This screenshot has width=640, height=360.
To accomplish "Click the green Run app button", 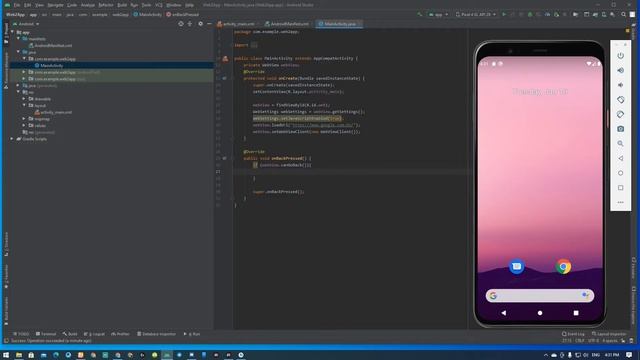I will coord(504,14).
